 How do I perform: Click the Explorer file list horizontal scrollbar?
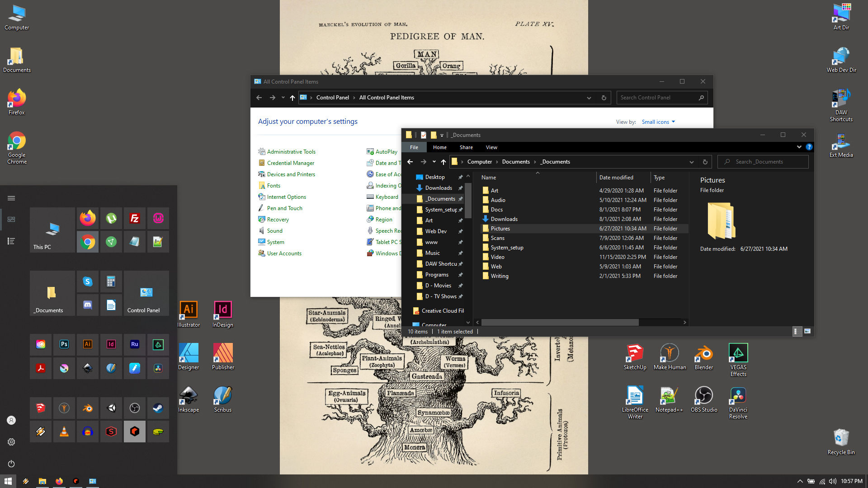click(x=560, y=322)
